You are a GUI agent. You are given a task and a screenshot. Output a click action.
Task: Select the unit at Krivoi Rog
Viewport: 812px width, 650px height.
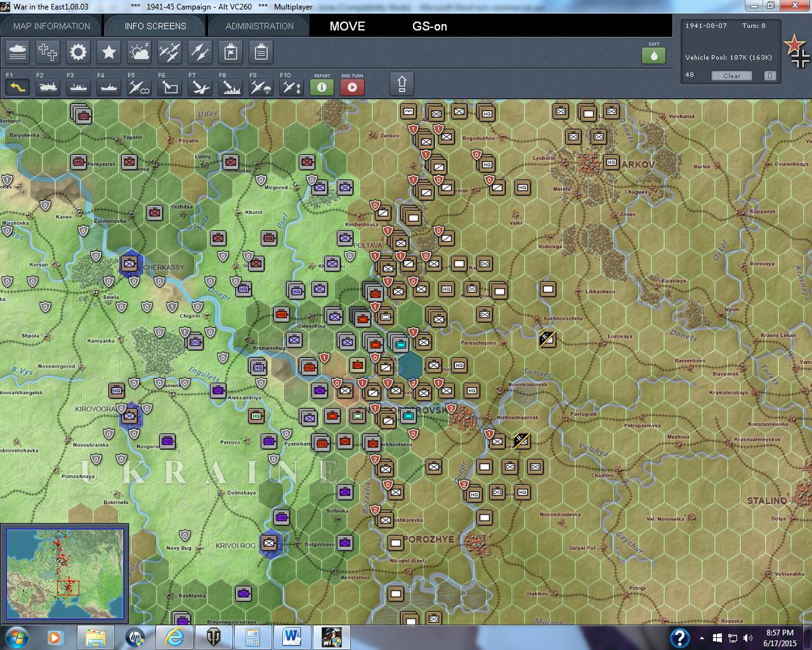pos(270,543)
